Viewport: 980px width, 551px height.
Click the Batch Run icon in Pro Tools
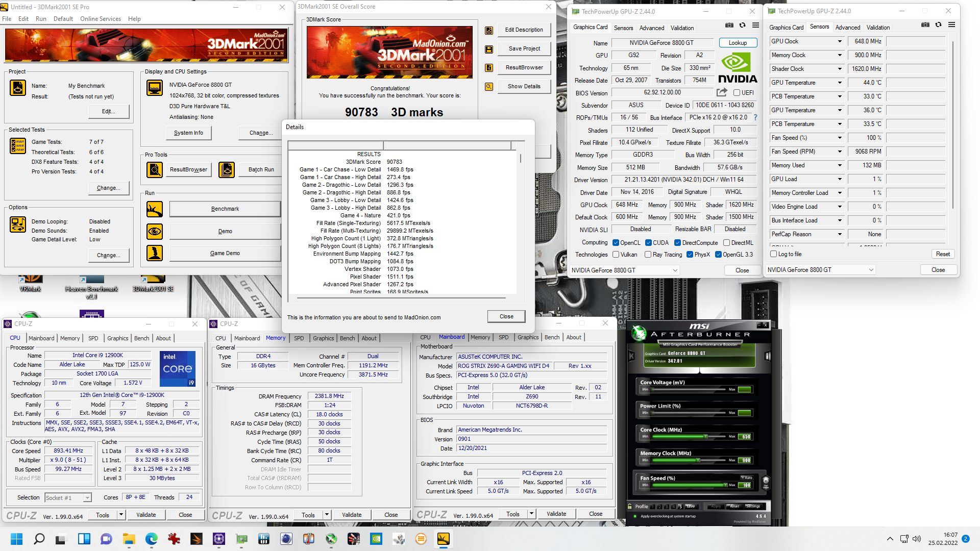click(227, 170)
